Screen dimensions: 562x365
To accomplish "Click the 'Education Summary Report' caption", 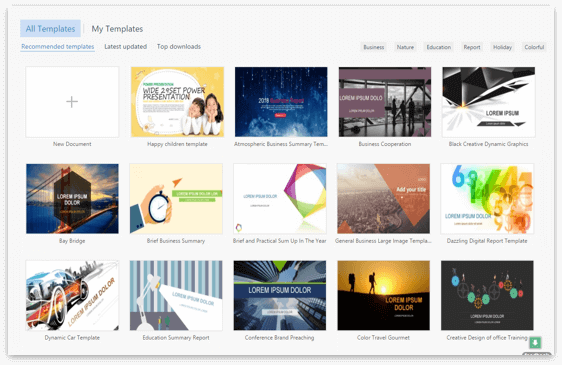I will tap(176, 338).
